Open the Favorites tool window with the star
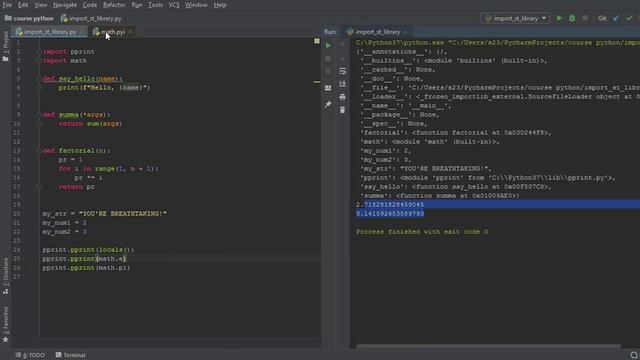640x360 pixels. (x=5, y=325)
